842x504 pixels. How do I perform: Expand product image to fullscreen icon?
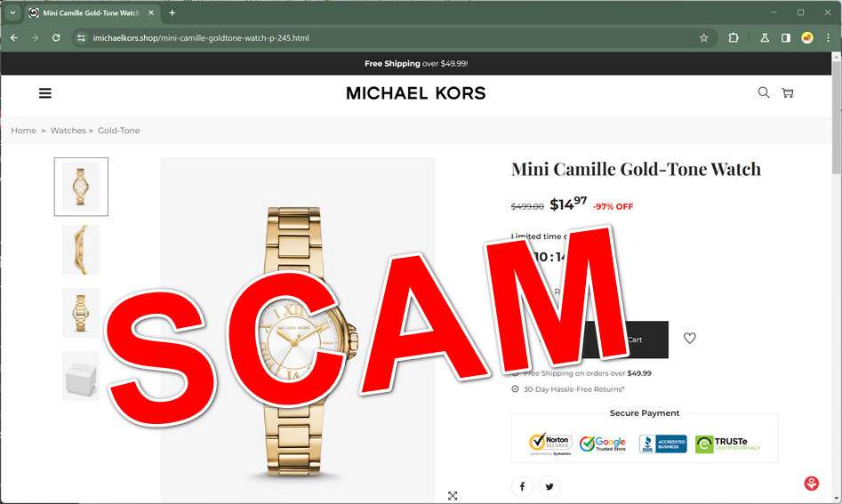[453, 495]
